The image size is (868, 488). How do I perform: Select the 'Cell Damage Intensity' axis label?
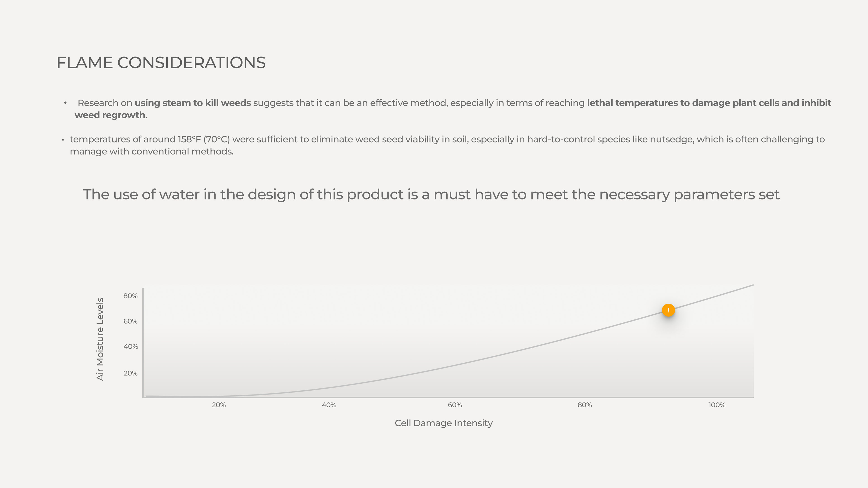443,423
